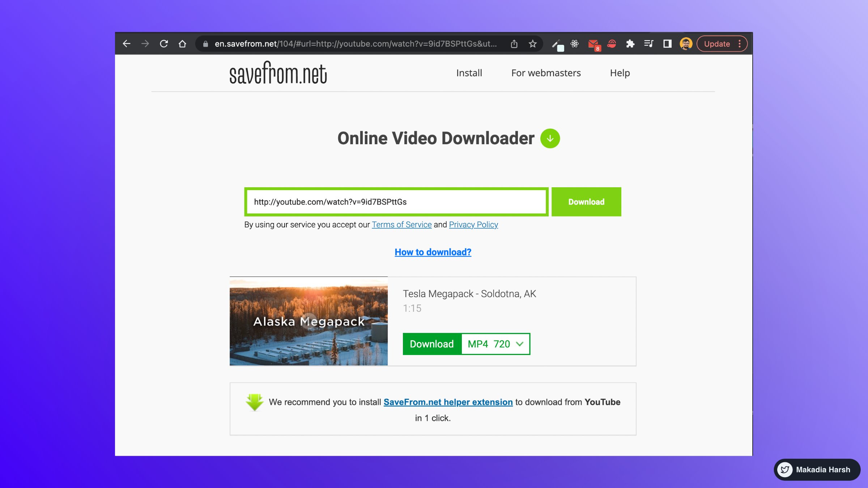Download the Tesla Megapack video
This screenshot has width=868, height=488.
tap(432, 344)
